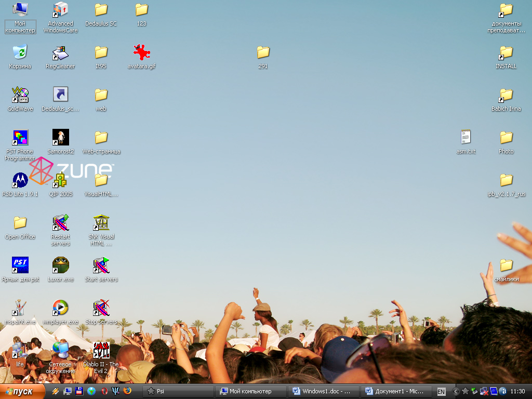Click the blue globe quick launch icon
Image resolution: width=532 pixels, height=399 pixels.
point(91,391)
